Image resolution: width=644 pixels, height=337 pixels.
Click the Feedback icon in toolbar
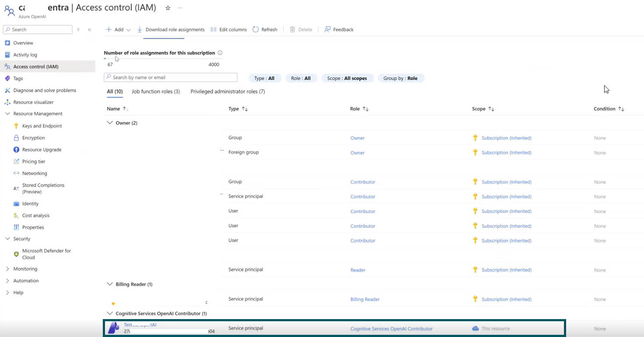point(327,29)
